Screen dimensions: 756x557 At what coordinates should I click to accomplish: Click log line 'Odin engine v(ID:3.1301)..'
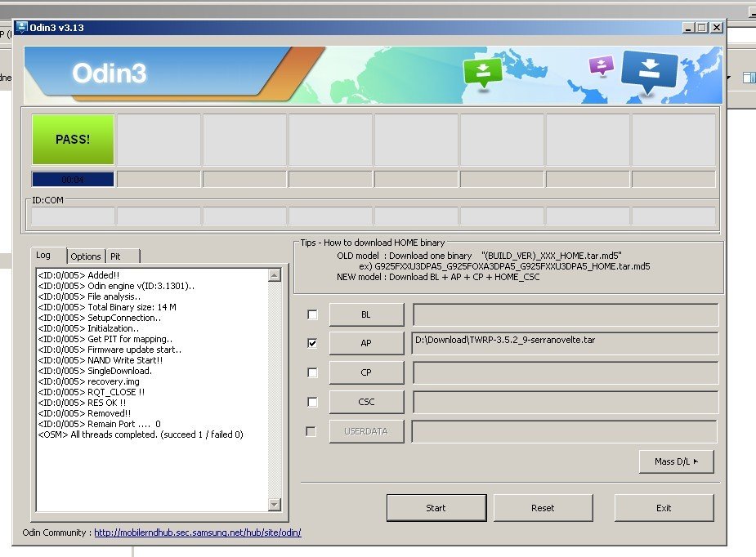(116, 286)
